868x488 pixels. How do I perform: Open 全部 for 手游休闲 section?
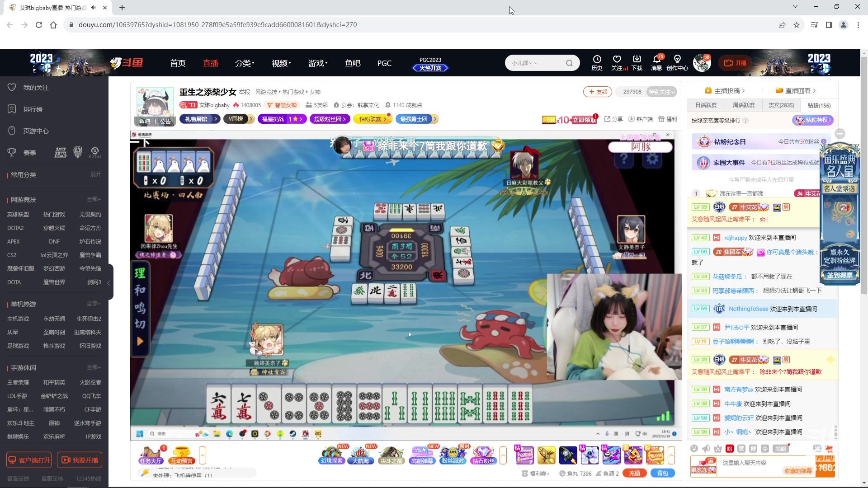tap(94, 367)
